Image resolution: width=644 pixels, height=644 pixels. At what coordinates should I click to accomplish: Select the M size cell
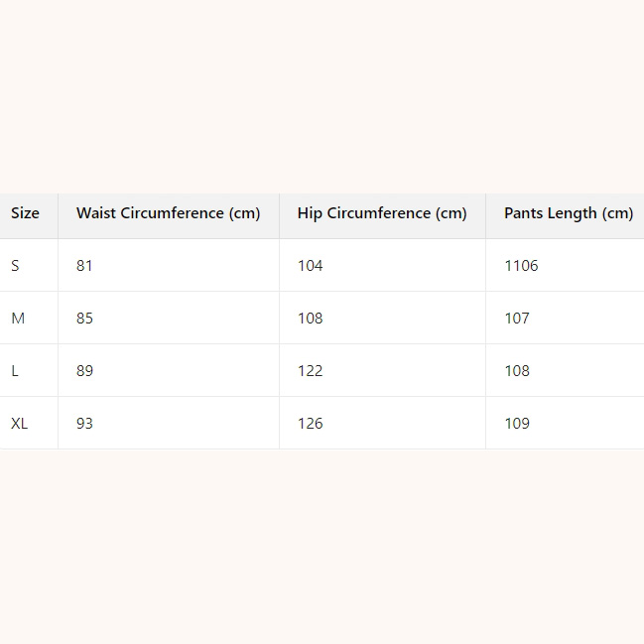pos(18,319)
